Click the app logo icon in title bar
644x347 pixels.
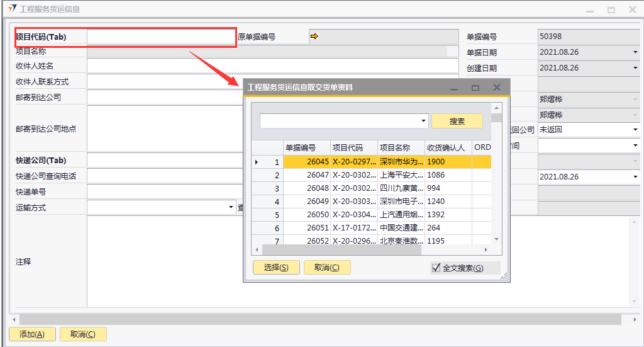coord(11,9)
